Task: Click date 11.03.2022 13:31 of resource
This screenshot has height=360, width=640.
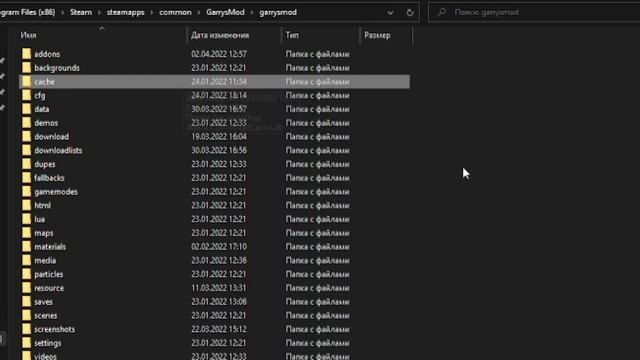Action: (219, 288)
